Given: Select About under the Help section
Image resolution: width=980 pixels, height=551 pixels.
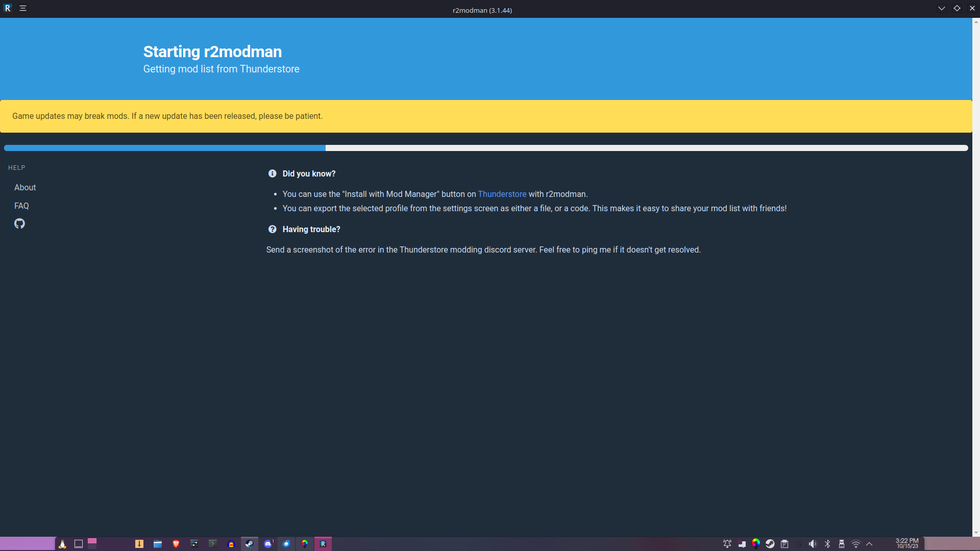Looking at the screenshot, I should (x=24, y=187).
